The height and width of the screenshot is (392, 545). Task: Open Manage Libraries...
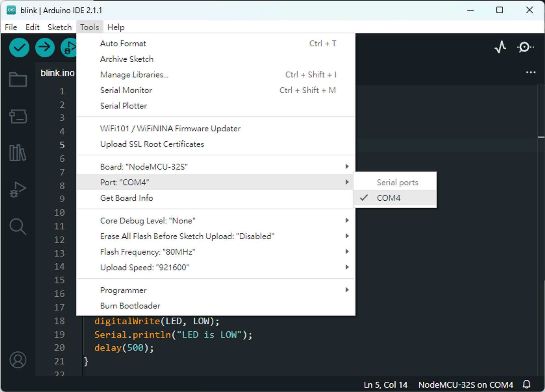point(216,75)
